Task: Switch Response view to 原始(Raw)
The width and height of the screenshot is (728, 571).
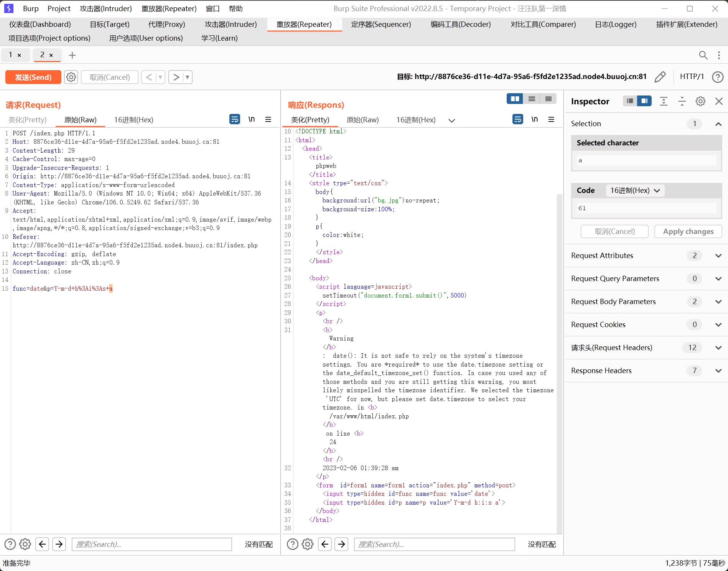Action: (362, 120)
